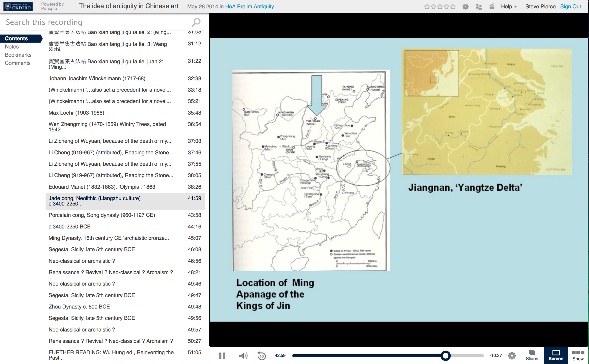Mute the audio with the speaker icon
589x364 pixels.
243,355
